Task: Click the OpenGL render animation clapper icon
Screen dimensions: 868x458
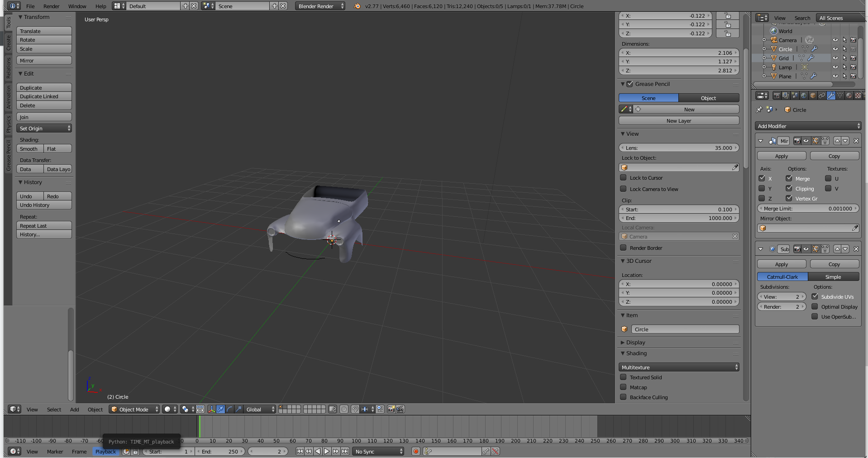Action: [400, 410]
